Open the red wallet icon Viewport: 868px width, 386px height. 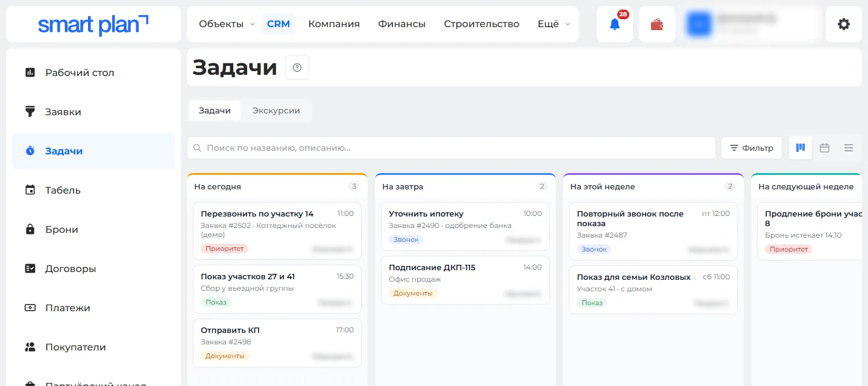coord(657,24)
